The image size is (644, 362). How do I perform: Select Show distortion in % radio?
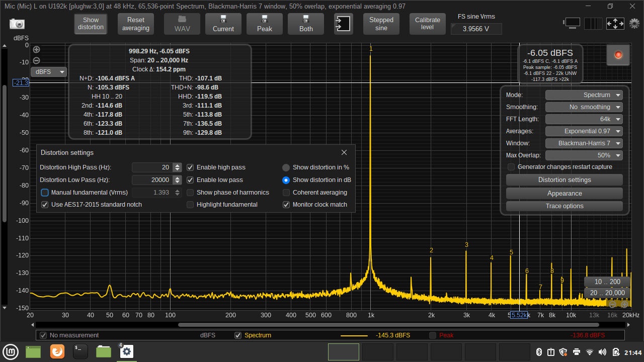286,167
